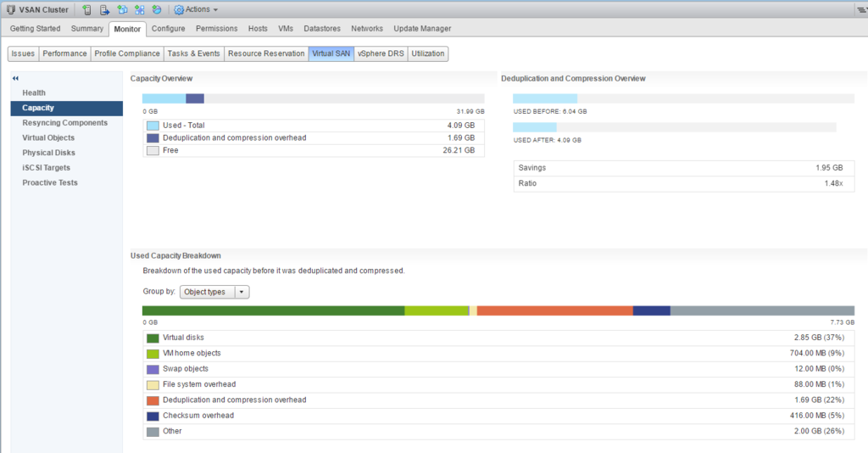Screen dimensions: 868x453
Task: Click the Capacity Overview usage bar
Action: click(314, 98)
